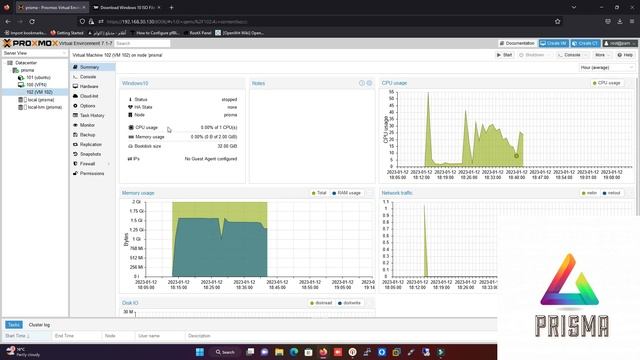640x360 pixels.
Task: Click the Backup floppy icon
Action: pyautogui.click(x=75, y=135)
